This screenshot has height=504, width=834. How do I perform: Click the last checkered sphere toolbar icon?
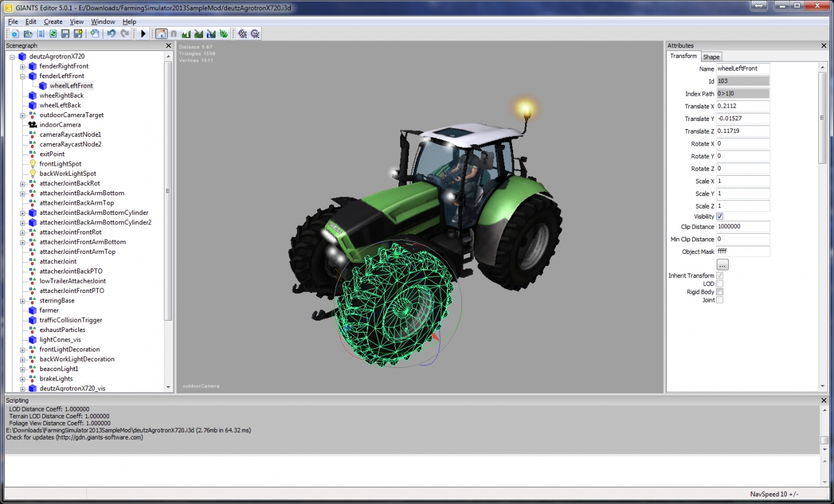pos(255,33)
